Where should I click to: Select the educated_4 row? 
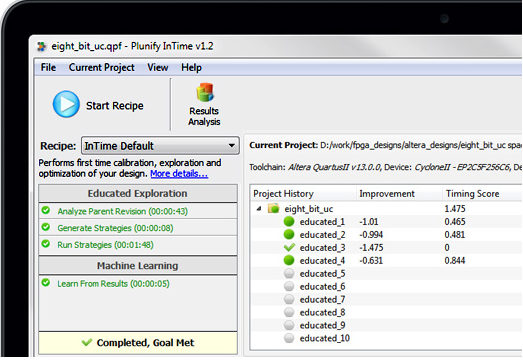(x=386, y=260)
